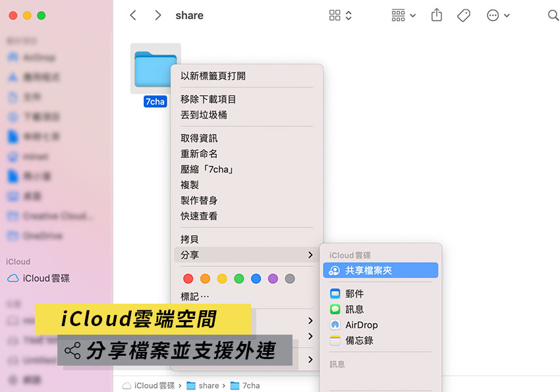Viewport: 560px width, 392px height.
Task: Apply the red tag color
Action: [188, 279]
